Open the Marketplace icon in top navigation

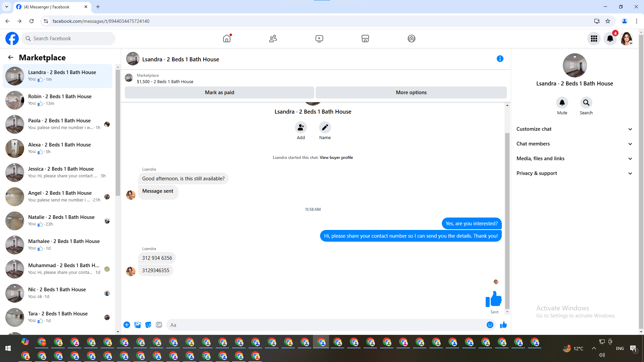tap(365, 39)
